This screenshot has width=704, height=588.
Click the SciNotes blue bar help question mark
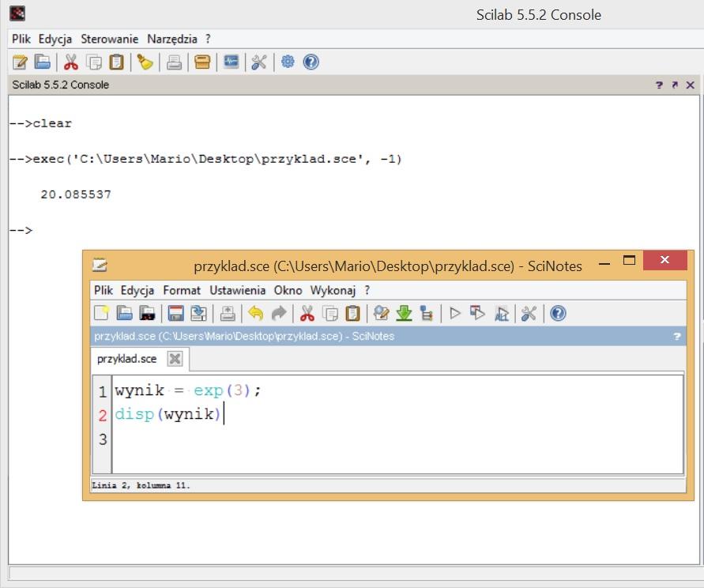tap(677, 337)
